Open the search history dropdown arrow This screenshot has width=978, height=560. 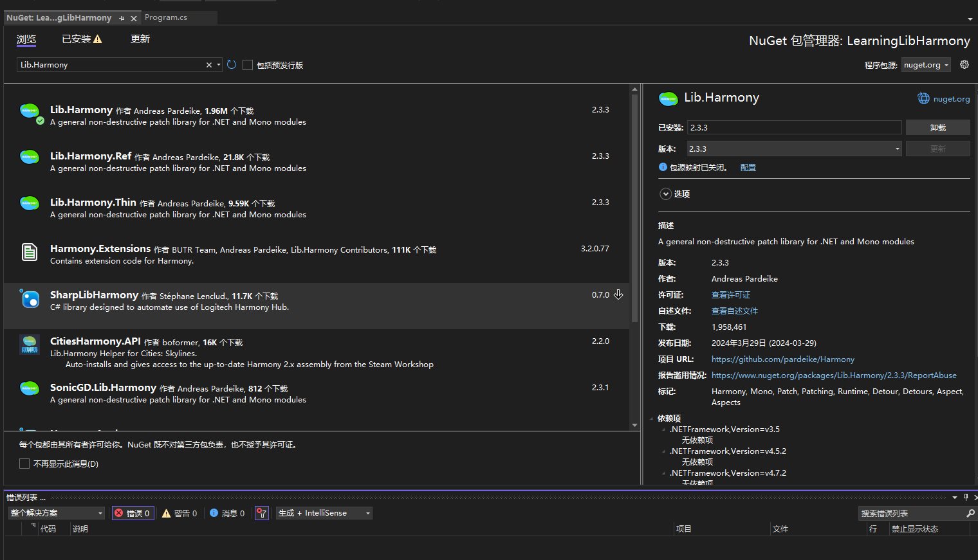pyautogui.click(x=219, y=65)
